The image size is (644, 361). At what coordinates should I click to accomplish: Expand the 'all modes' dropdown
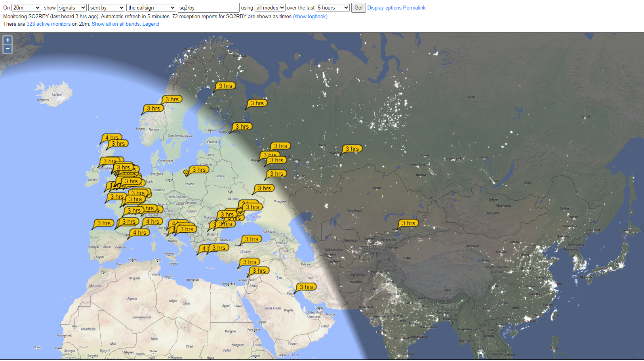click(x=270, y=8)
